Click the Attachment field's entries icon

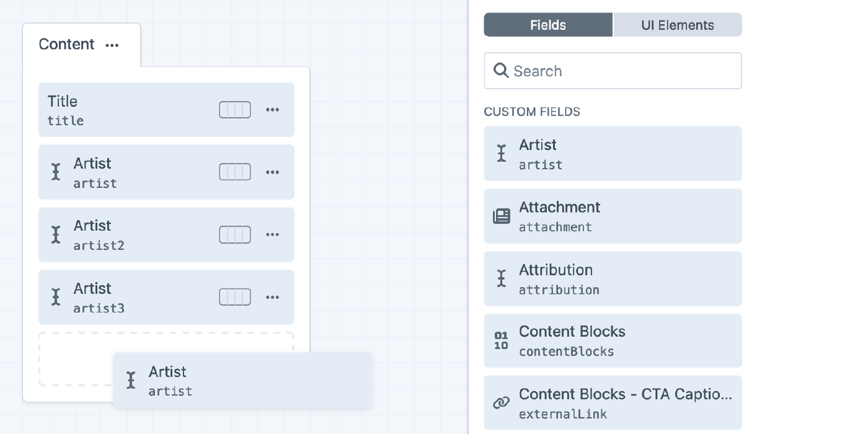(502, 216)
